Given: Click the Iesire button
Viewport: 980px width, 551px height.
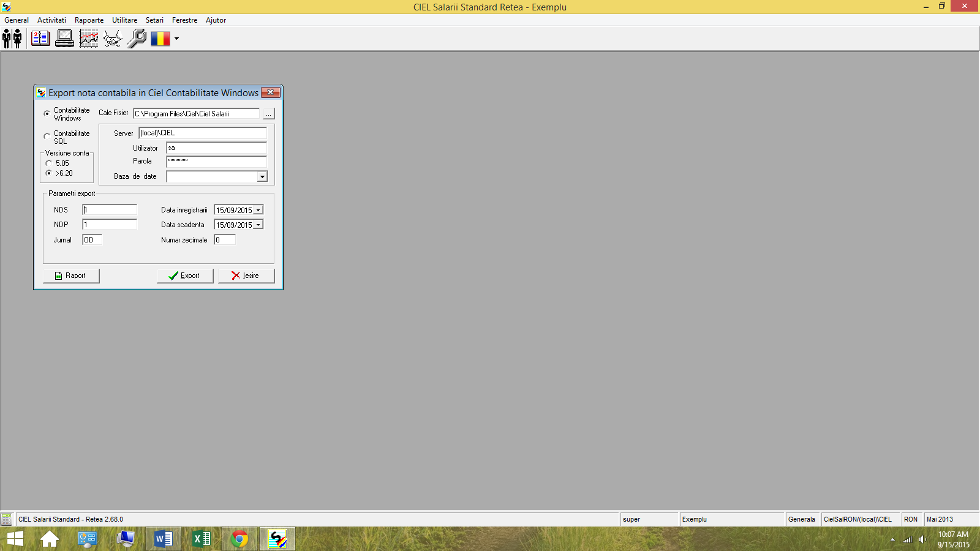Looking at the screenshot, I should [x=246, y=275].
